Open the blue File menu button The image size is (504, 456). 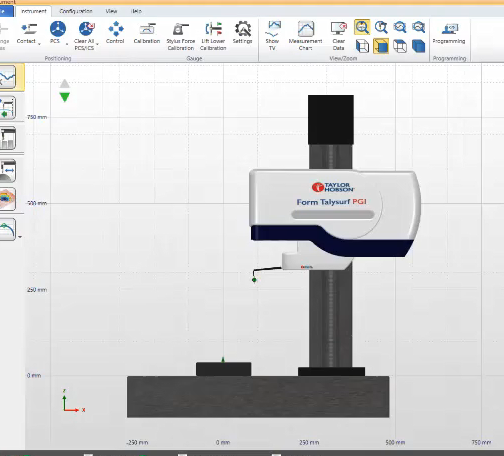pyautogui.click(x=6, y=11)
